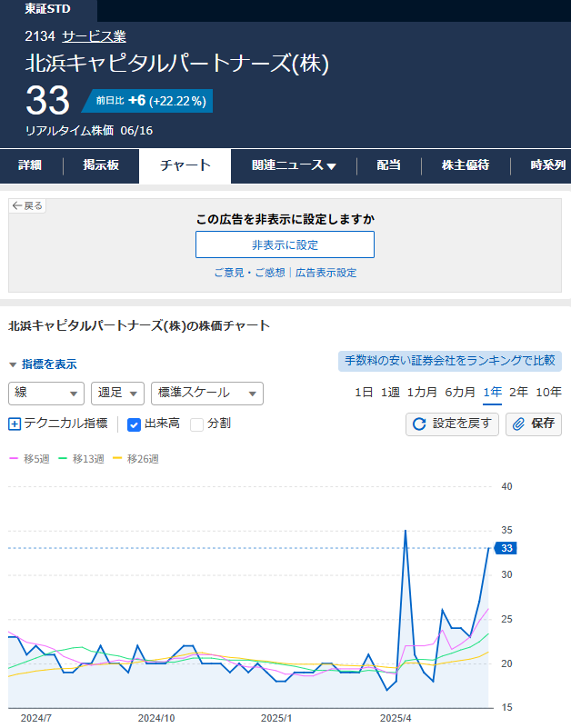This screenshot has width=571, height=728.
Task: Click the 戻る back button in ad
Action: (27, 205)
